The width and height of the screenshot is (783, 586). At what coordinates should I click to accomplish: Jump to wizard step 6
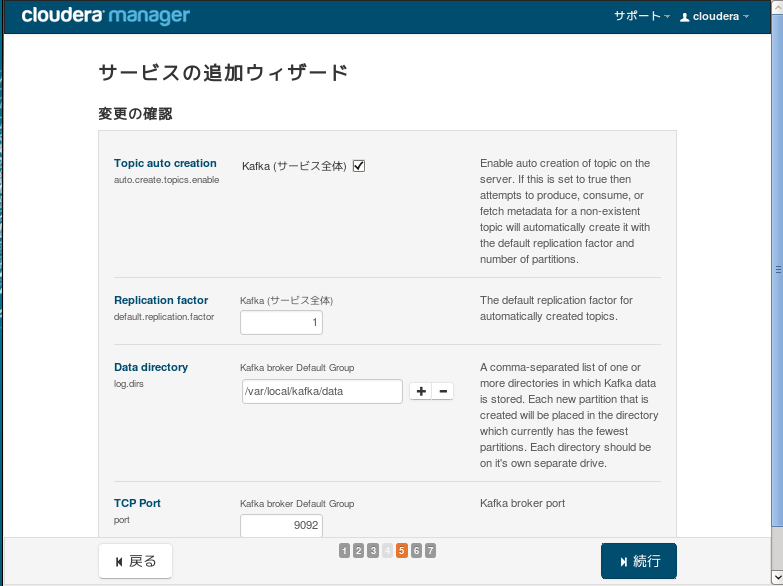coord(416,551)
